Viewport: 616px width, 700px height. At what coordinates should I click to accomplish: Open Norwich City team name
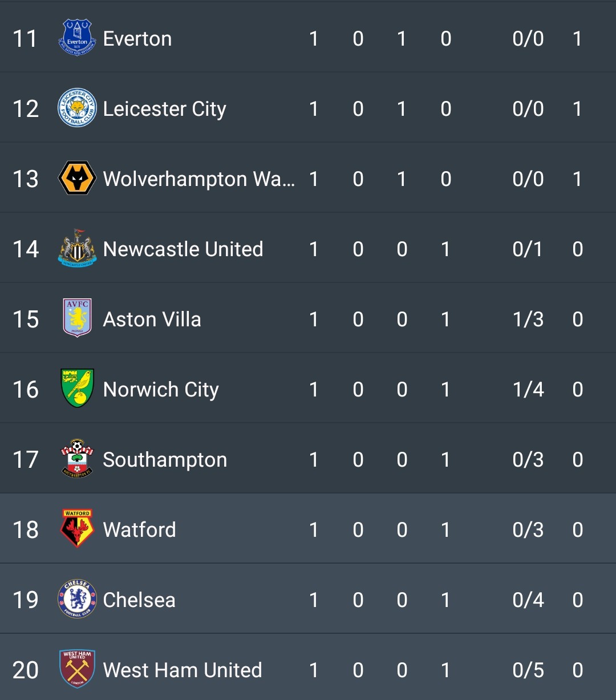click(161, 390)
